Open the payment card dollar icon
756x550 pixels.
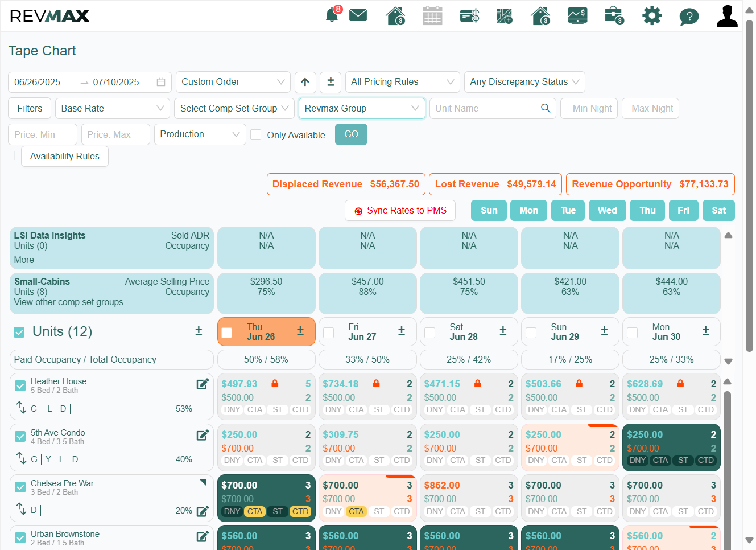[x=469, y=15]
